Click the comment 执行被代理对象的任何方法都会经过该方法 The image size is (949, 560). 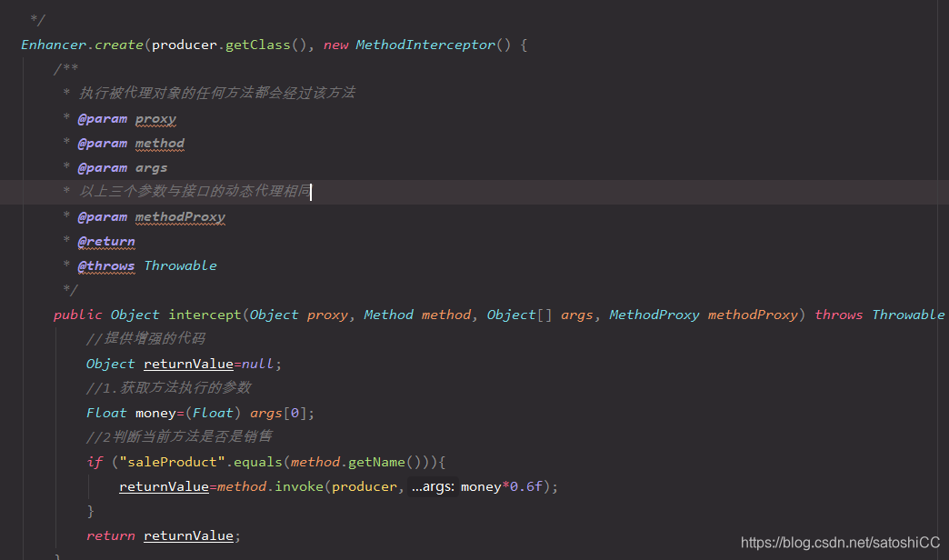[216, 93]
